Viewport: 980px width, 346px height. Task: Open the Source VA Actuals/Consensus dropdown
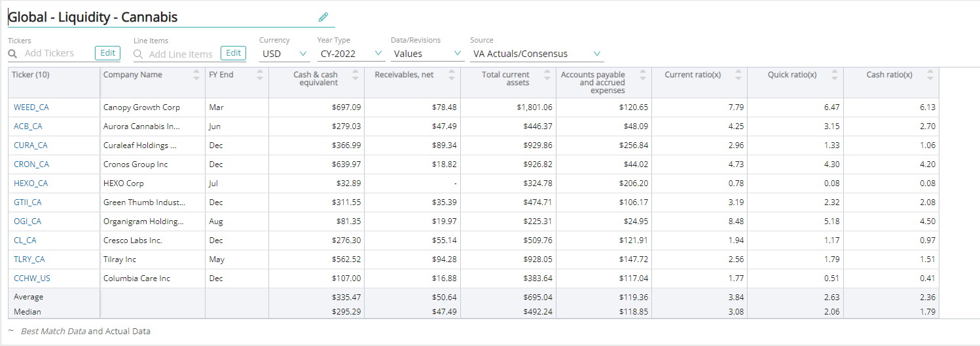point(536,54)
